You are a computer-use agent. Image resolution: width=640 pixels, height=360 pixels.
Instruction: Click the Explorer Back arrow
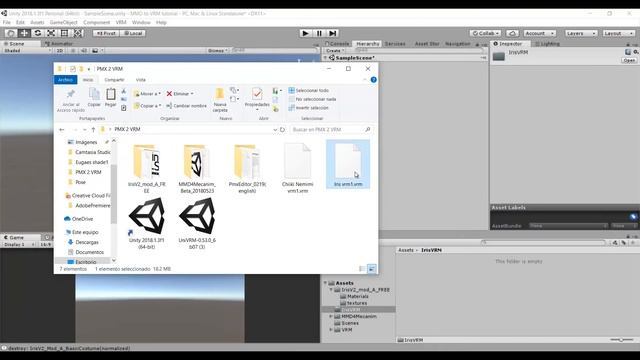coord(62,129)
